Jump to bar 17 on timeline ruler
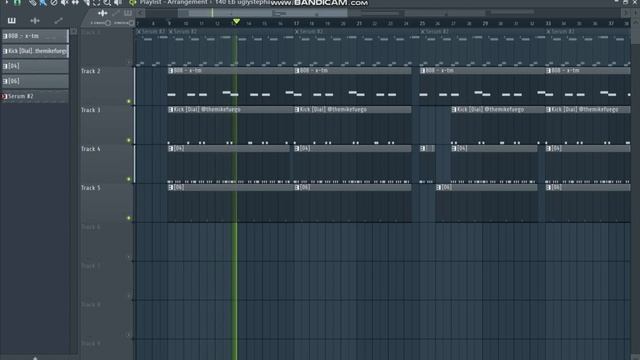 (296, 24)
